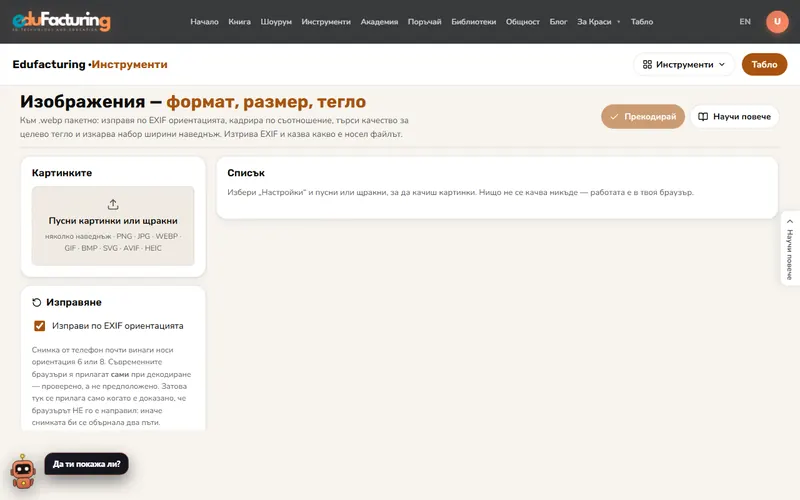Open the user avatar U menu
This screenshot has width=800, height=500.
[777, 21]
